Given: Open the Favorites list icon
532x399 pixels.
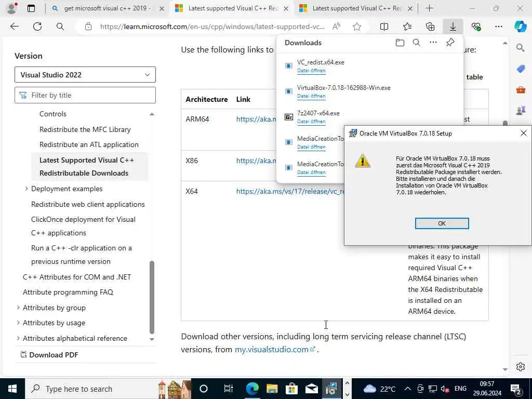Looking at the screenshot, I should [407, 26].
